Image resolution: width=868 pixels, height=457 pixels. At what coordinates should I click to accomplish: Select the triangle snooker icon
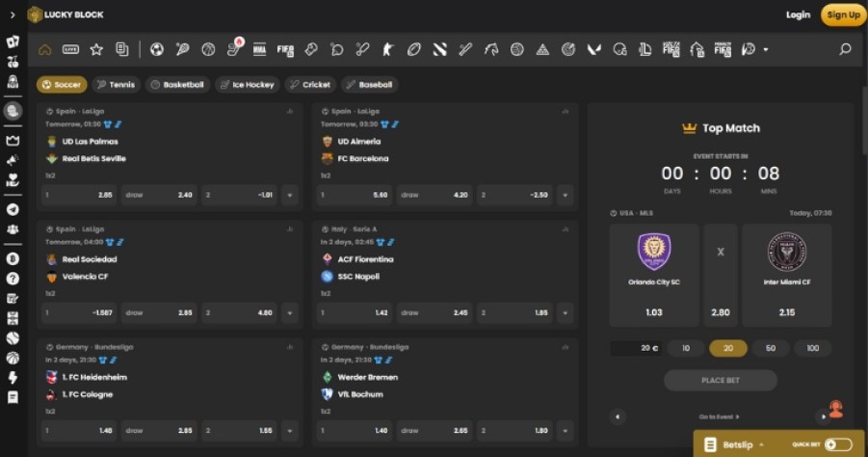pyautogui.click(x=542, y=49)
